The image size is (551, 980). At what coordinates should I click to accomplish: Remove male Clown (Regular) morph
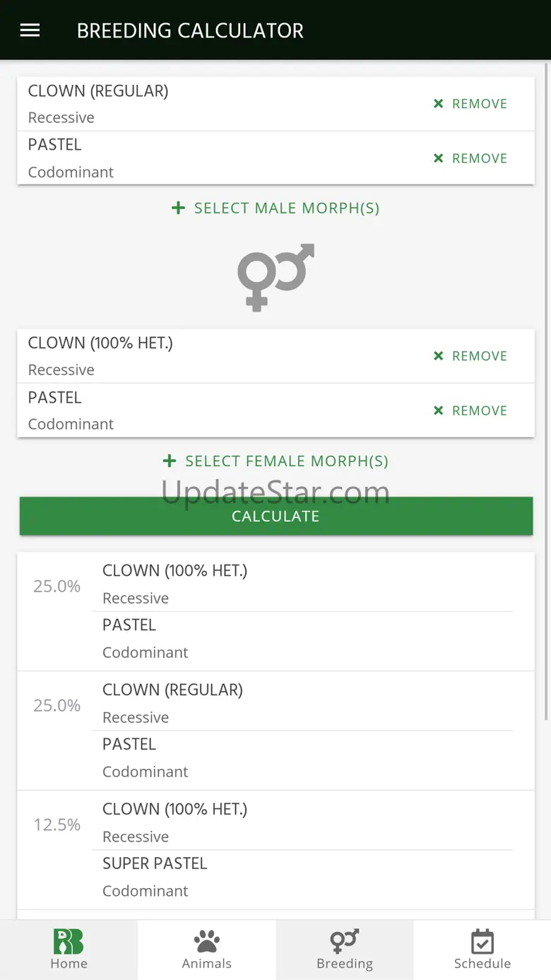(470, 104)
